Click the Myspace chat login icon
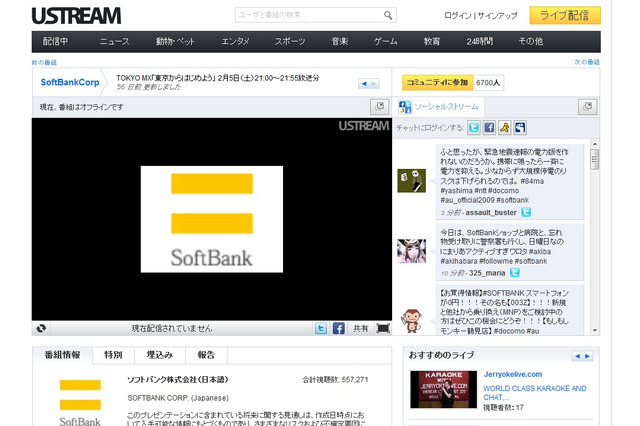 point(520,128)
